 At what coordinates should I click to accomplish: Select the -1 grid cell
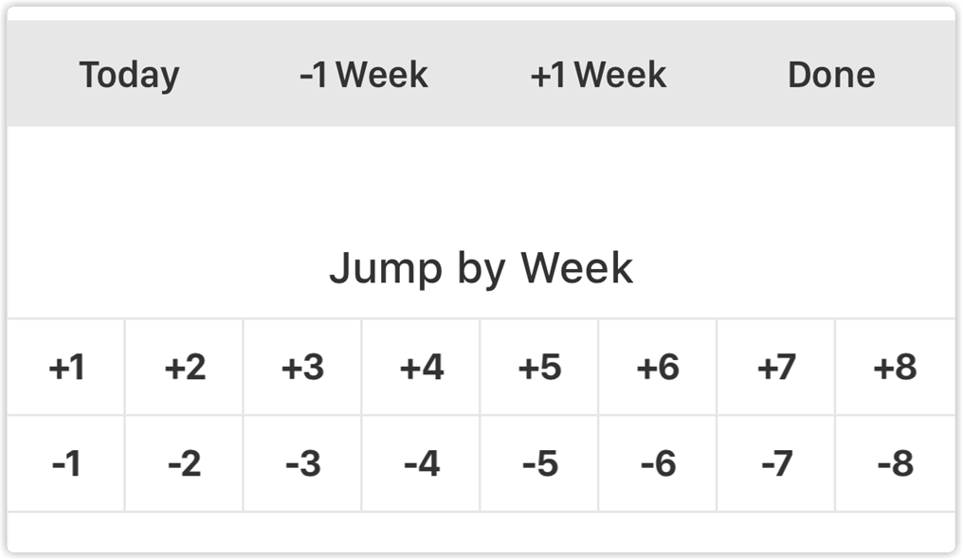point(66,464)
